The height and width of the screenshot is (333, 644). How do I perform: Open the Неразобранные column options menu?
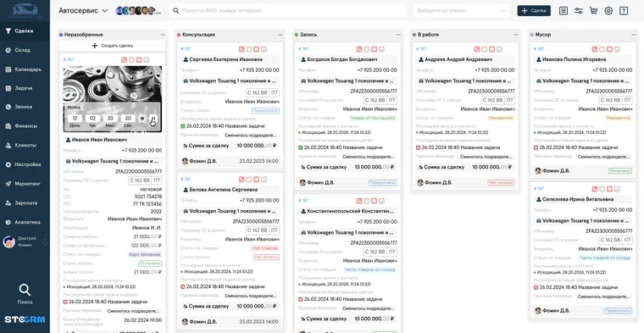coord(163,35)
